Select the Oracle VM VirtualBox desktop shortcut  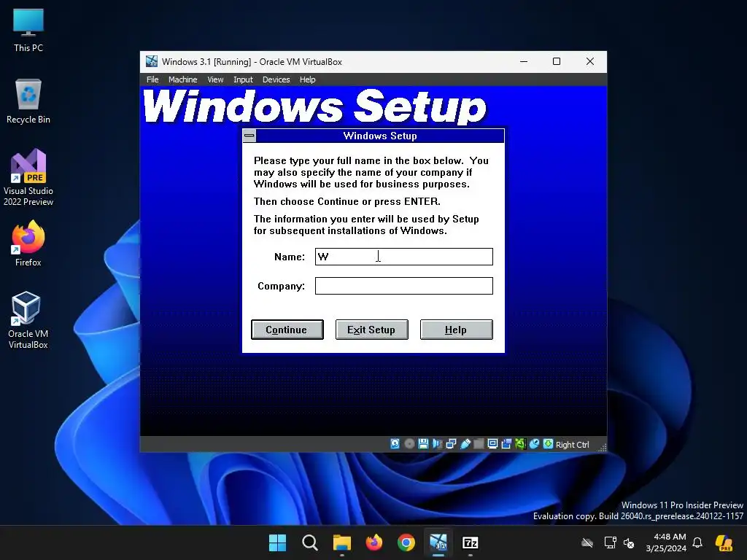pyautogui.click(x=28, y=320)
